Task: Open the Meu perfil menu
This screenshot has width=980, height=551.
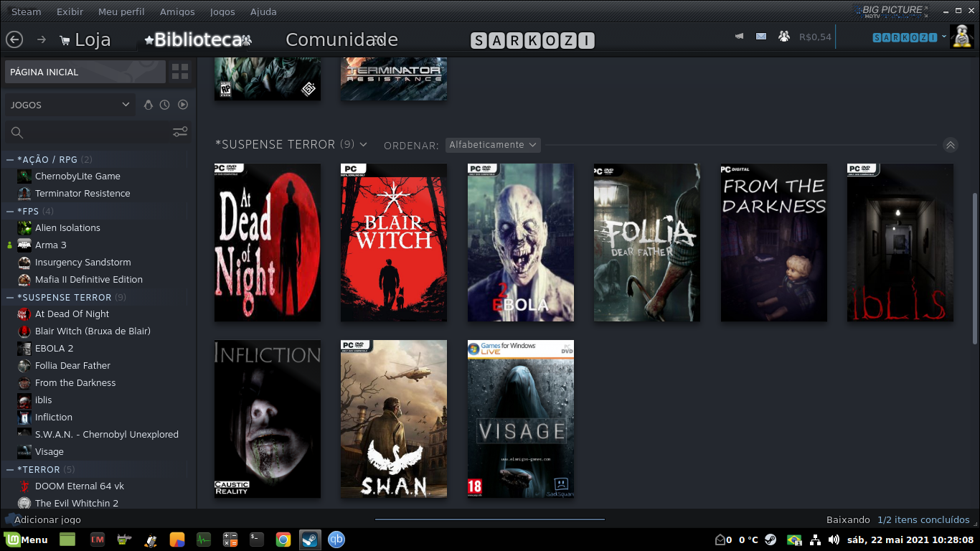Action: [x=121, y=11]
